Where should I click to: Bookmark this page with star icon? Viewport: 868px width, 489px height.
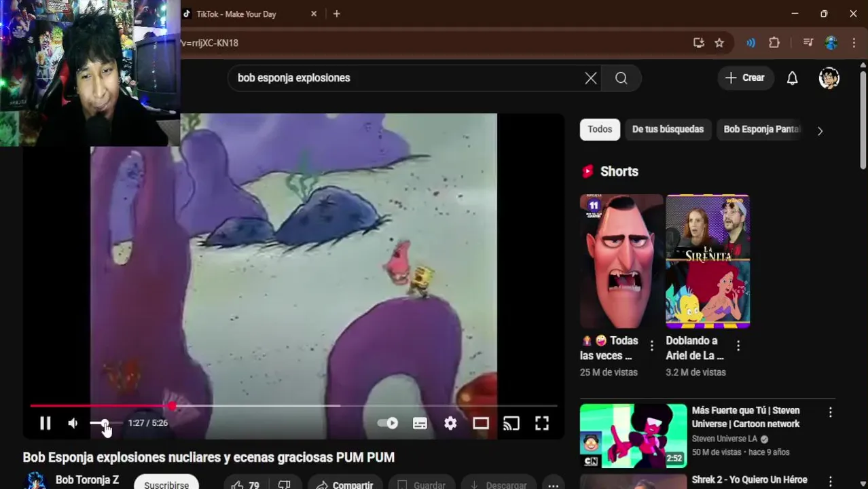pos(719,43)
